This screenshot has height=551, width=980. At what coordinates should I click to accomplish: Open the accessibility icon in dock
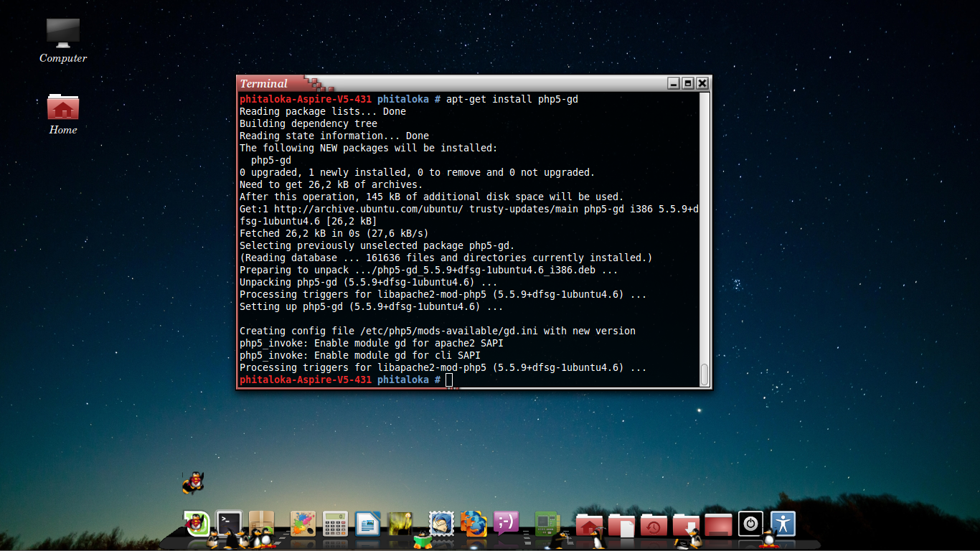coord(783,524)
